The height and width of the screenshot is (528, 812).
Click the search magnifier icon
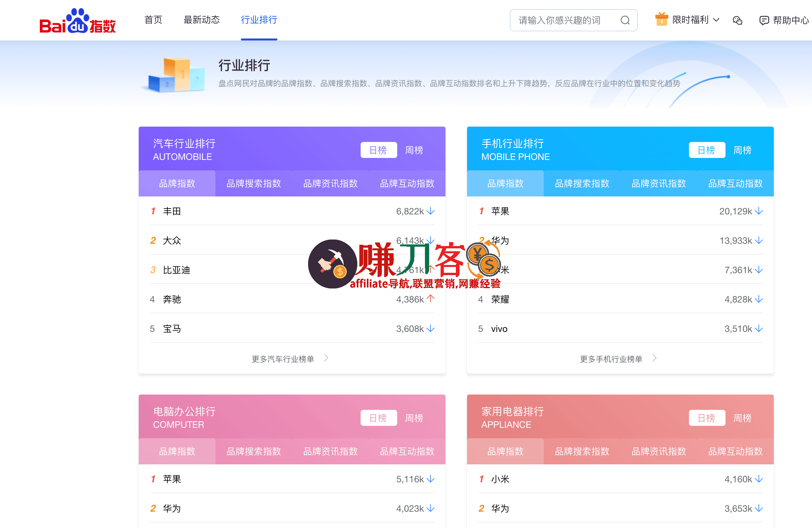tap(625, 21)
